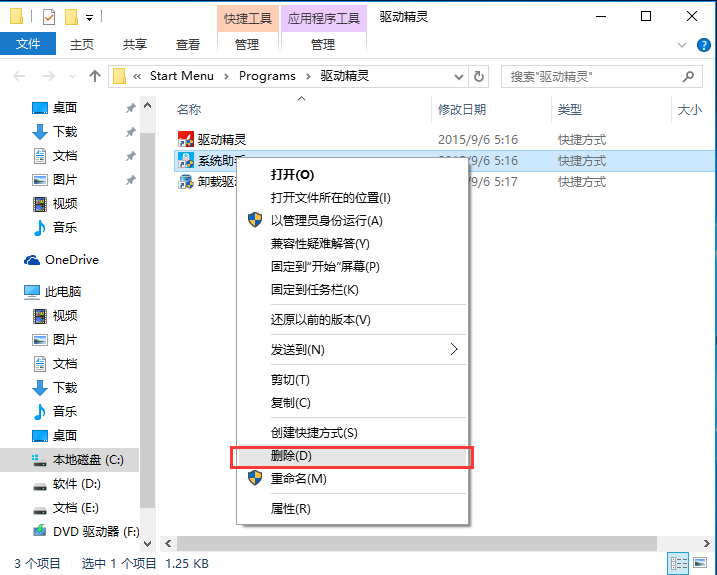Switch to details view layout
717x575 pixels.
click(679, 563)
